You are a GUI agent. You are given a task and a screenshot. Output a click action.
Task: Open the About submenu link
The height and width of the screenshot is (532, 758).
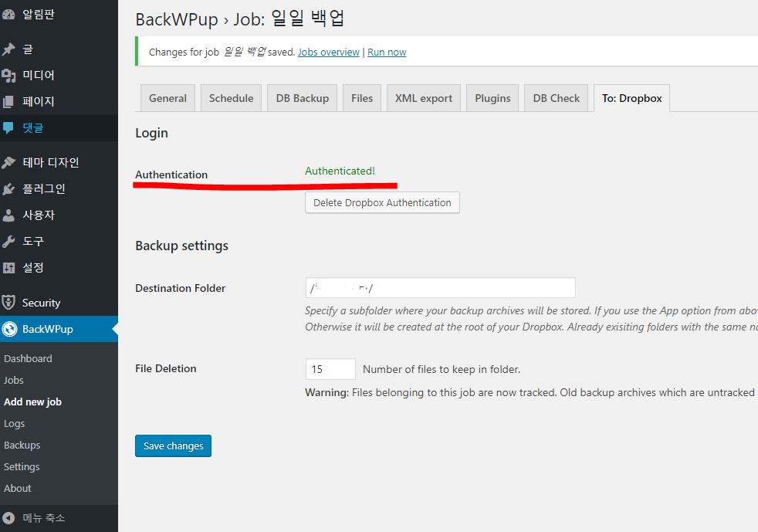click(18, 489)
